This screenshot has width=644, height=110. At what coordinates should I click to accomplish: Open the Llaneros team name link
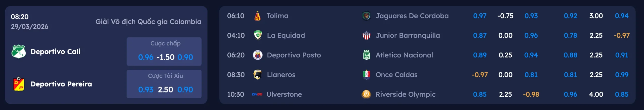[x=281, y=75]
